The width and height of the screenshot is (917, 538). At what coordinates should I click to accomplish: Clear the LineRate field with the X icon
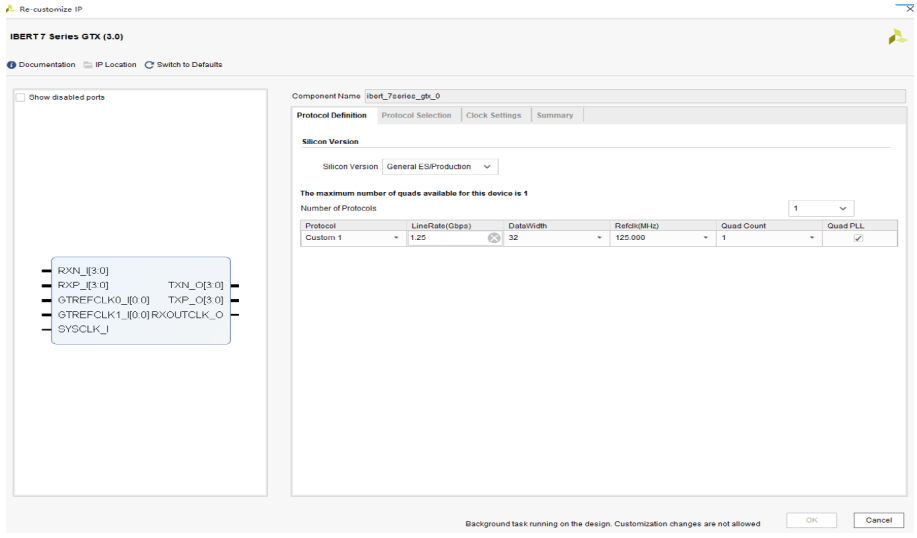(494, 238)
